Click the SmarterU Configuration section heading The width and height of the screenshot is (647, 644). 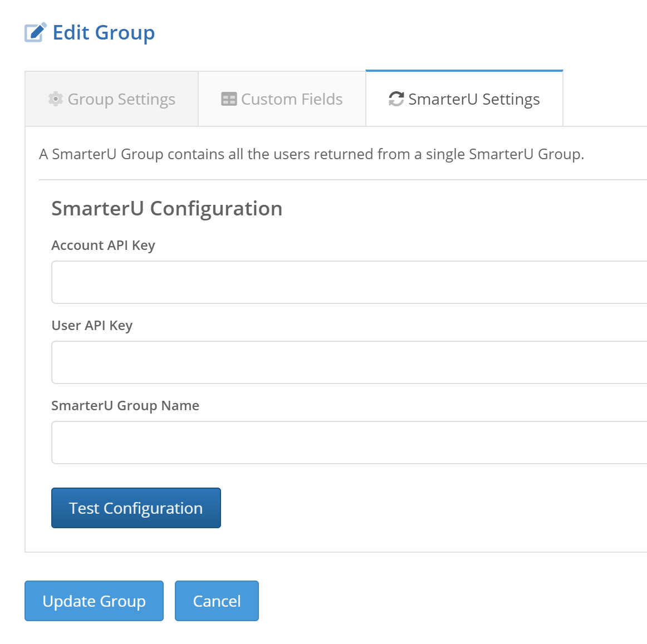(x=167, y=209)
